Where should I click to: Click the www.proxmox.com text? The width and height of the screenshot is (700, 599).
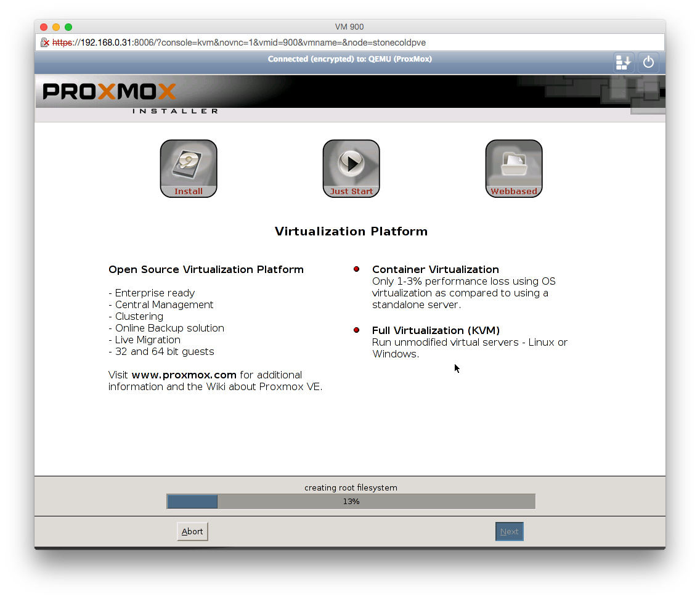(x=184, y=375)
